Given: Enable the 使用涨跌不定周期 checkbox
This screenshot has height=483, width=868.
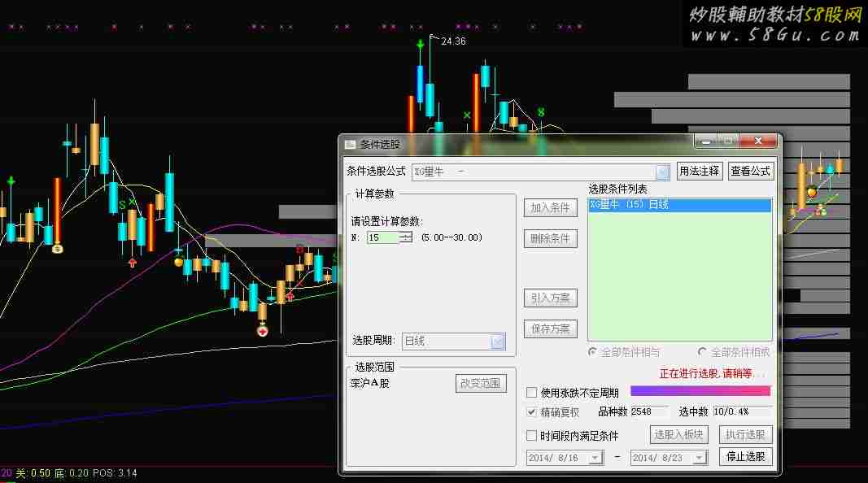Looking at the screenshot, I should click(531, 392).
